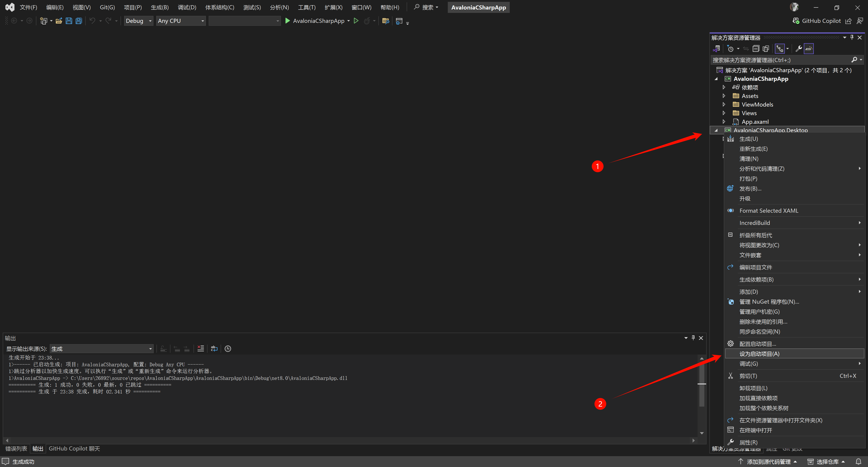868x467 pixels.
Task: Click 选择仓库 in the status bar
Action: point(826,462)
